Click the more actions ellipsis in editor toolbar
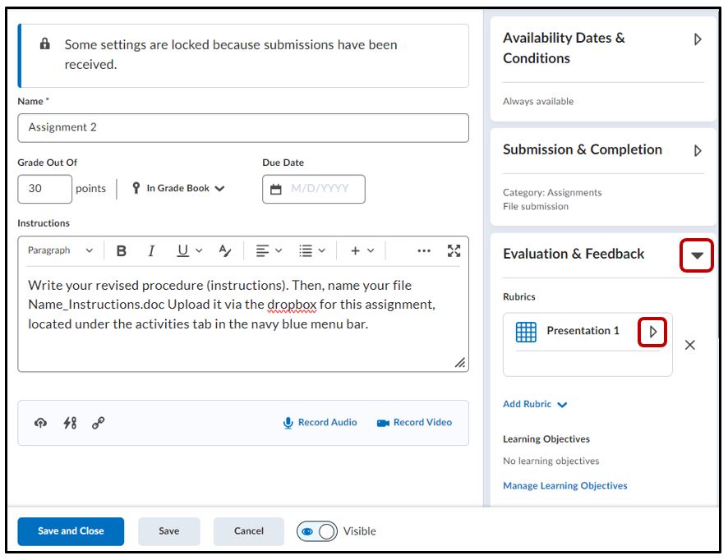The width and height of the screenshot is (728, 560). (424, 251)
